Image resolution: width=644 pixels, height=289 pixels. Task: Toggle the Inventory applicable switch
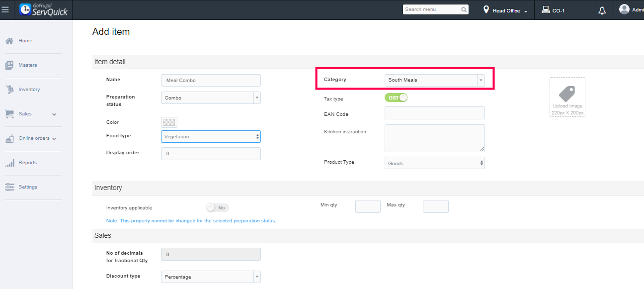[x=218, y=207]
